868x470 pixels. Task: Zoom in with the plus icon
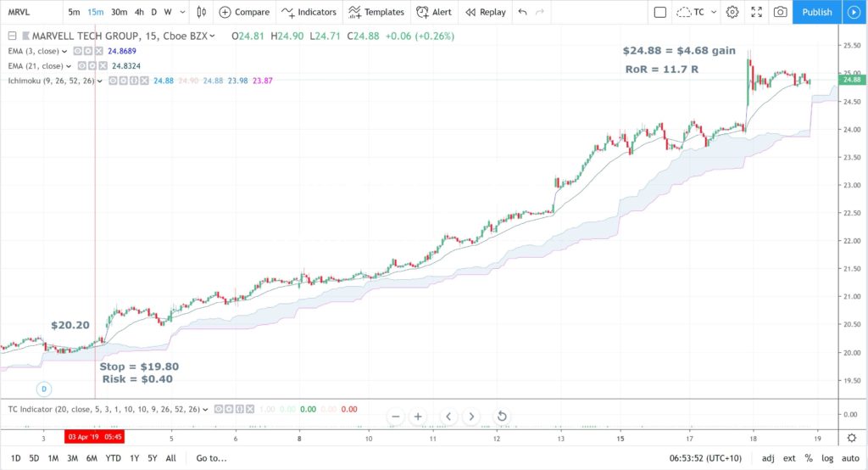(x=418, y=417)
